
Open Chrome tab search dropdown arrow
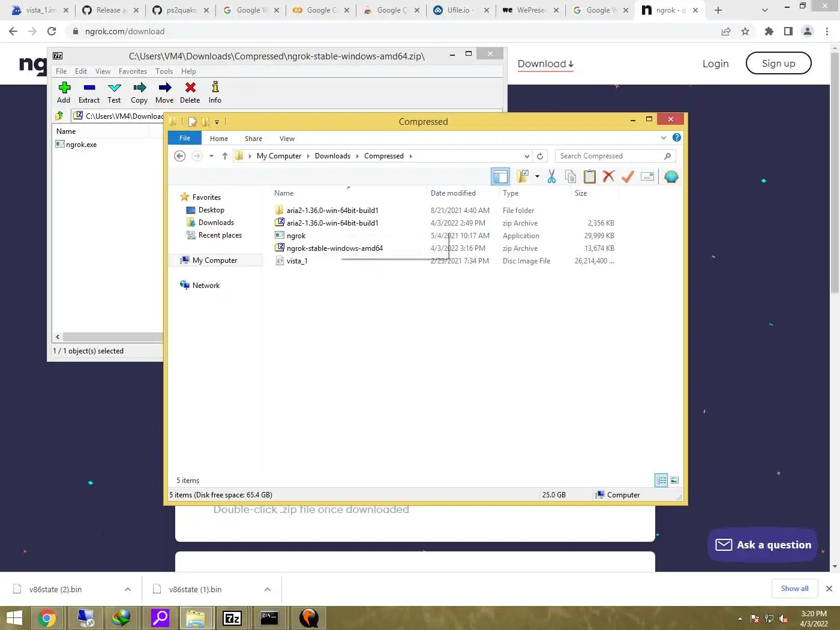[764, 10]
